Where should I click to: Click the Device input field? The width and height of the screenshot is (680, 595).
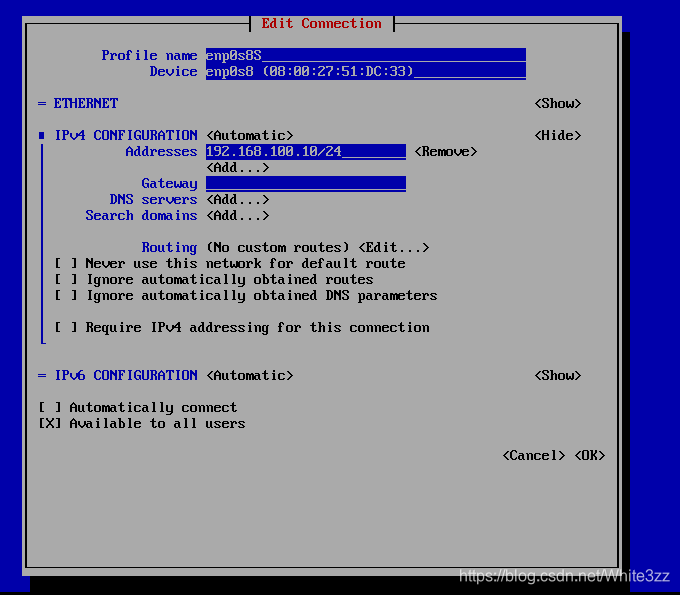[x=366, y=72]
